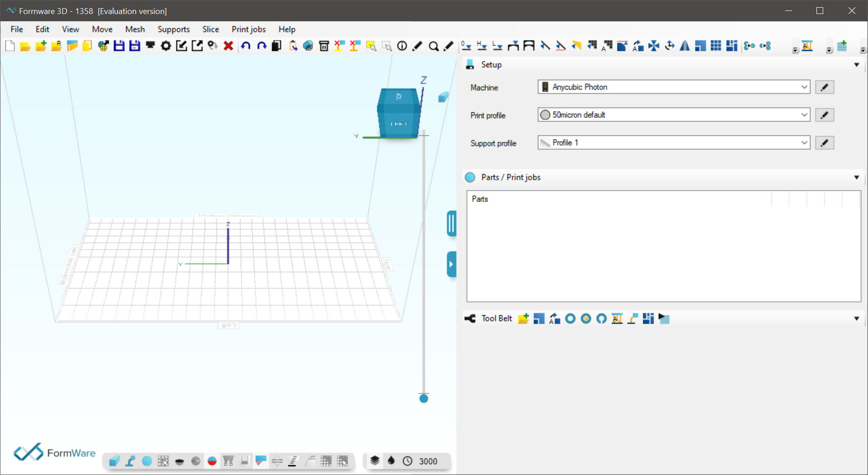The height and width of the screenshot is (475, 868).
Task: Click the black monitor icon in toolbar
Action: tap(150, 46)
